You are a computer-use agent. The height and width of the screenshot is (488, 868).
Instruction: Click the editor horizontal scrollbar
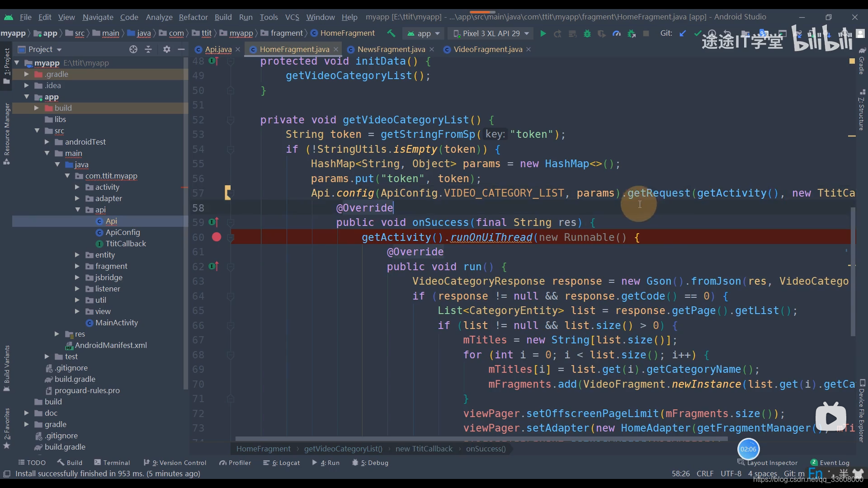coord(481,439)
